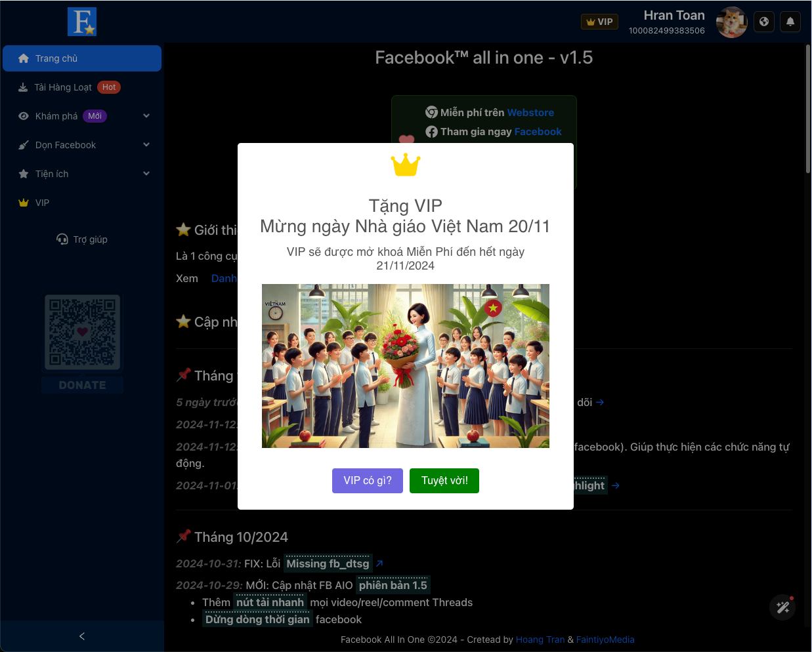812x652 pixels.
Task: Click the magic wand floating button
Action: (x=782, y=607)
